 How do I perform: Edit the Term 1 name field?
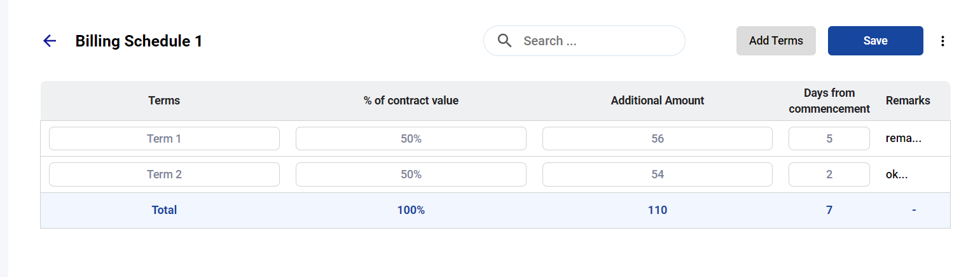[x=164, y=139]
